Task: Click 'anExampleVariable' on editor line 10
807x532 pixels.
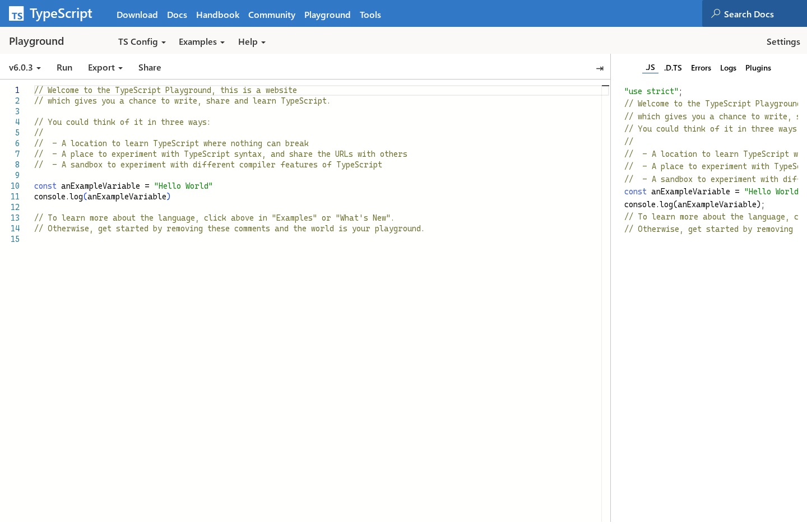Action: pyautogui.click(x=100, y=186)
